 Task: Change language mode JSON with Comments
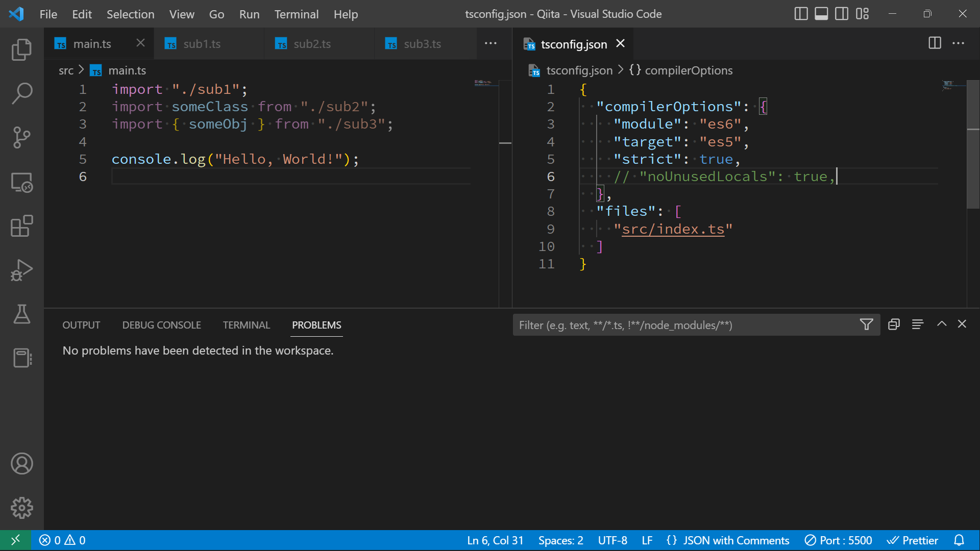tap(736, 540)
